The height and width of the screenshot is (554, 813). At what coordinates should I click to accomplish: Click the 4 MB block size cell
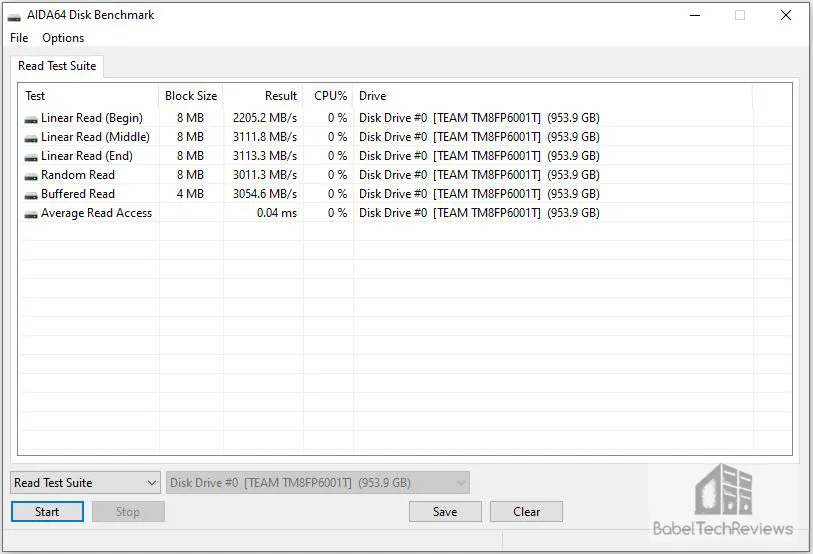coord(190,194)
